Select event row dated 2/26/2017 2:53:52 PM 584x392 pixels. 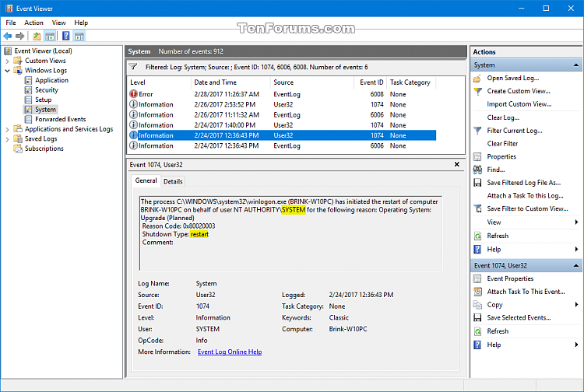[282, 104]
